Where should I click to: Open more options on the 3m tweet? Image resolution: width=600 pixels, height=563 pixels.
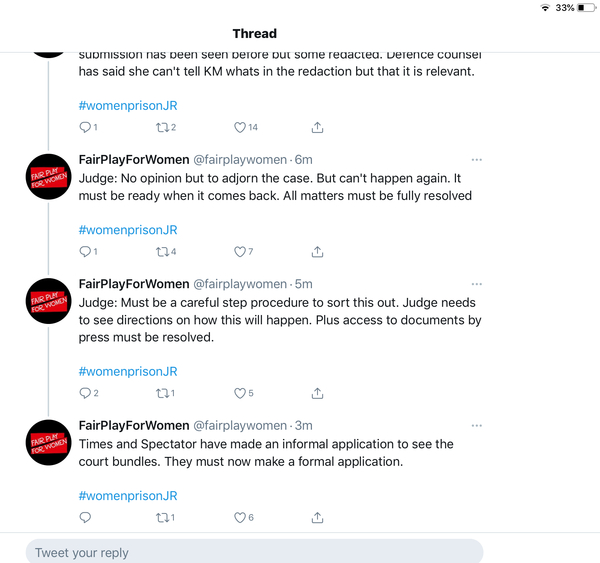477,426
